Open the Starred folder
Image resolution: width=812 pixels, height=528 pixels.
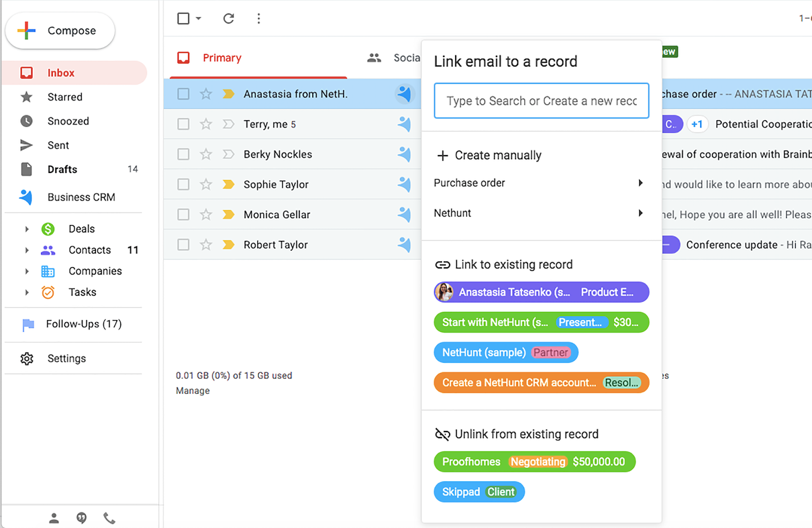[65, 97]
